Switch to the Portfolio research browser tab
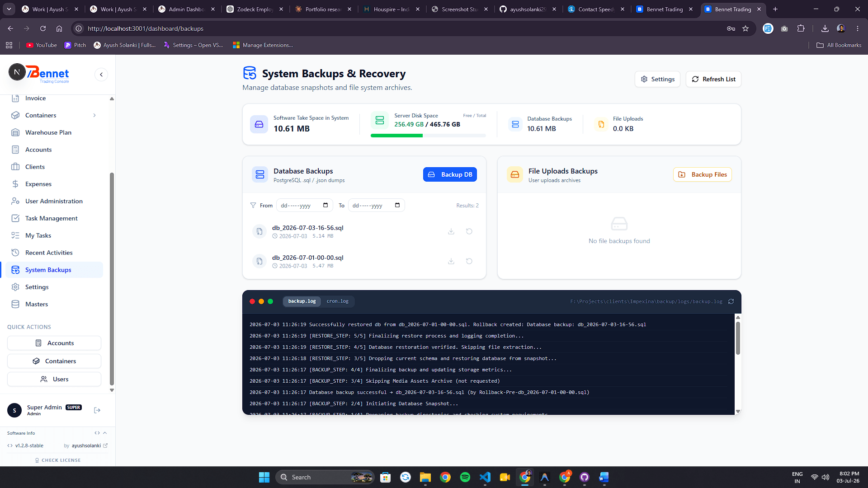This screenshot has width=868, height=488. pos(323,9)
